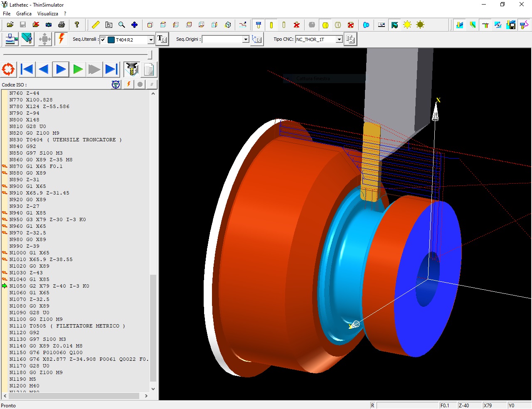This screenshot has width=532, height=409.
Task: Step forward one block
Action: coord(61,69)
